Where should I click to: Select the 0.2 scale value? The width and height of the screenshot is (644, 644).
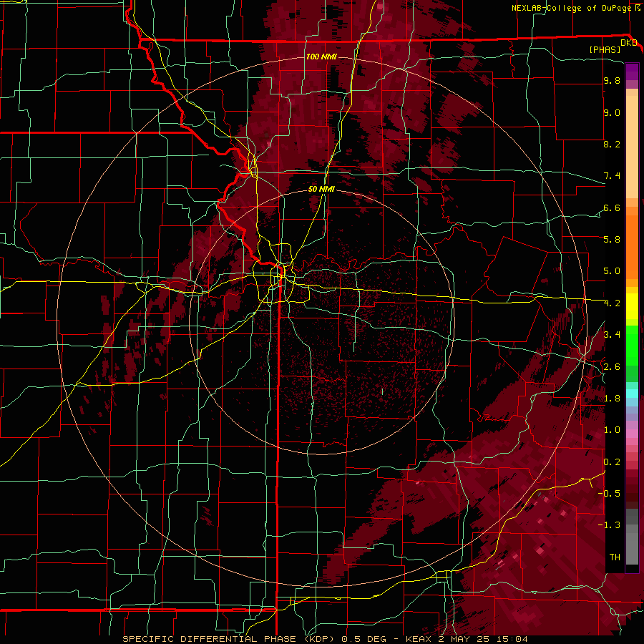point(612,462)
